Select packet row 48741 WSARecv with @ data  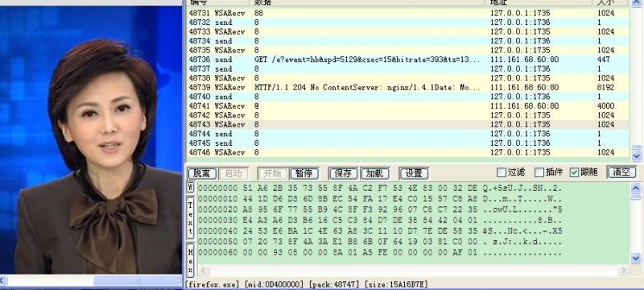point(408,106)
